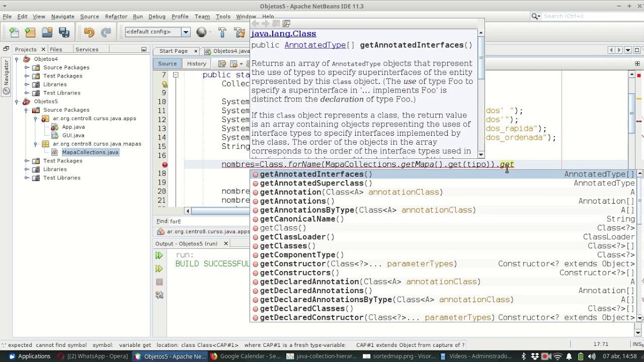Open the Tools menu

coord(223,17)
